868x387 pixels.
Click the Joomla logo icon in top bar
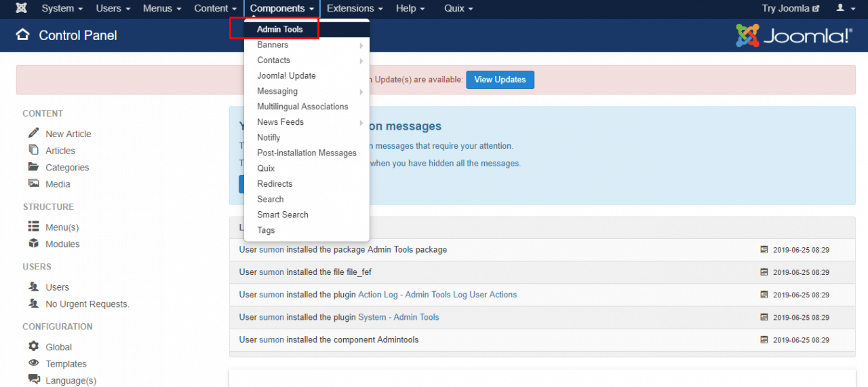(x=22, y=8)
